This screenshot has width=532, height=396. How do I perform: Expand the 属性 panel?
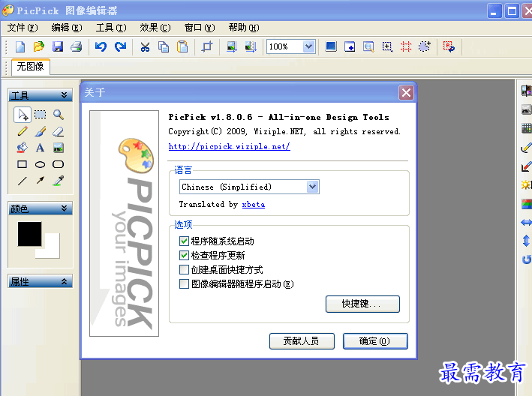pos(64,281)
